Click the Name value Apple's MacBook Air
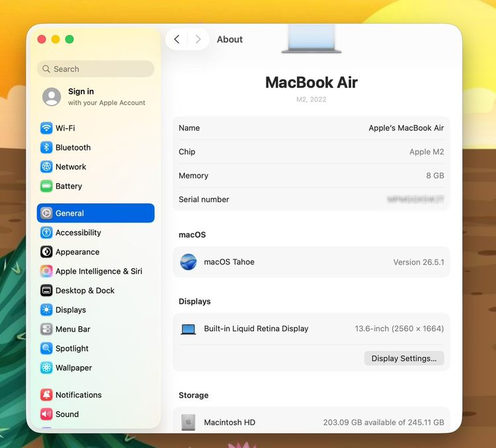 [x=406, y=128]
